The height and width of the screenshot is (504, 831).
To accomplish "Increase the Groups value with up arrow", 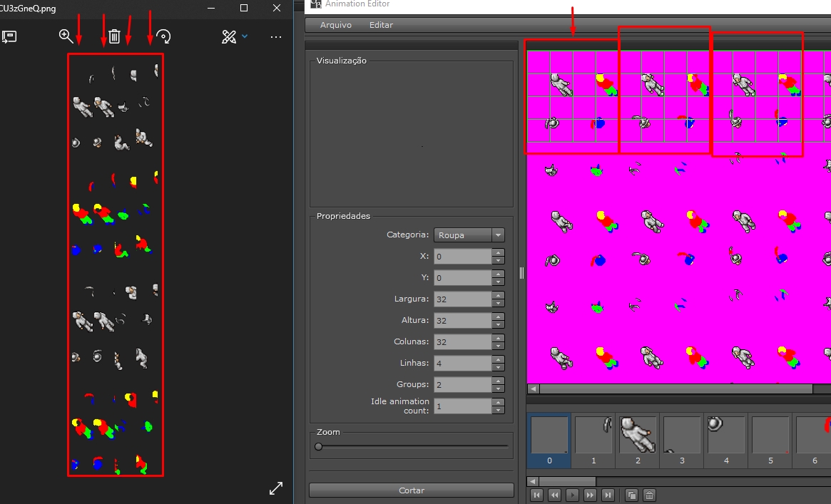I will click(x=498, y=381).
